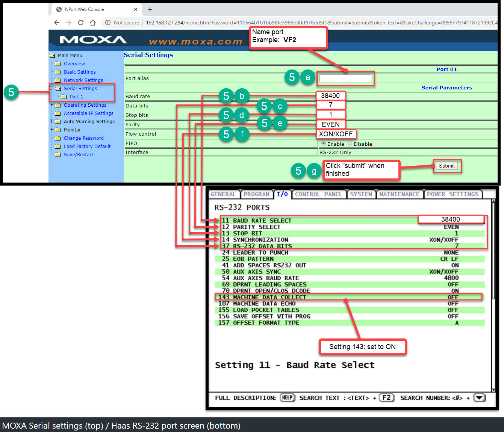Expand the Monitor tree node
504x432 pixels.
[52, 130]
